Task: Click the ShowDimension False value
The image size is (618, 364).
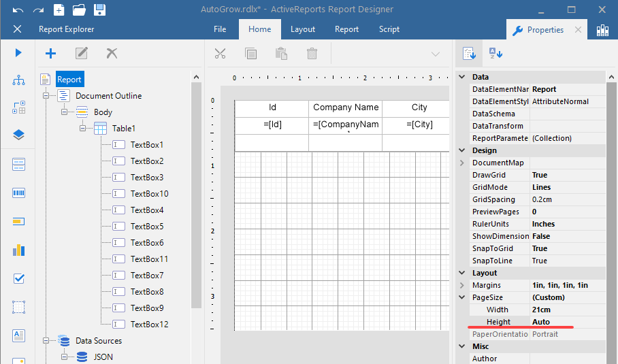Action: 568,236
